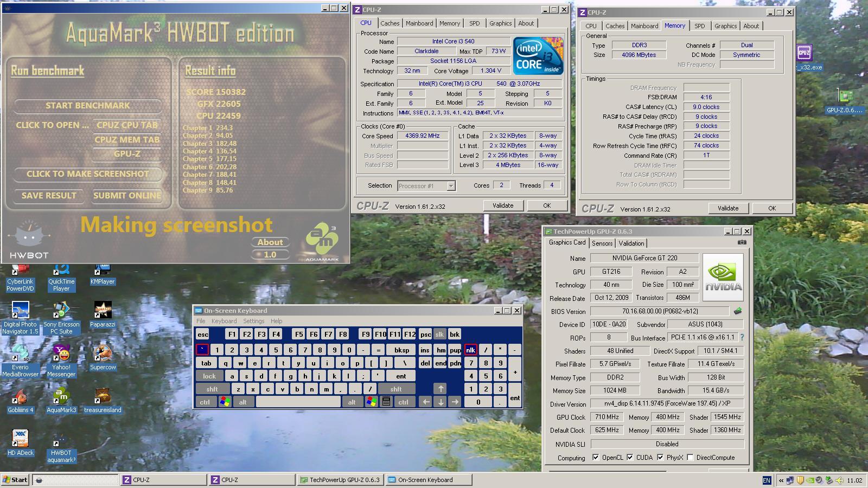
Task: Click CLICK TO MAKE SCREENSHOT button
Action: [x=88, y=174]
